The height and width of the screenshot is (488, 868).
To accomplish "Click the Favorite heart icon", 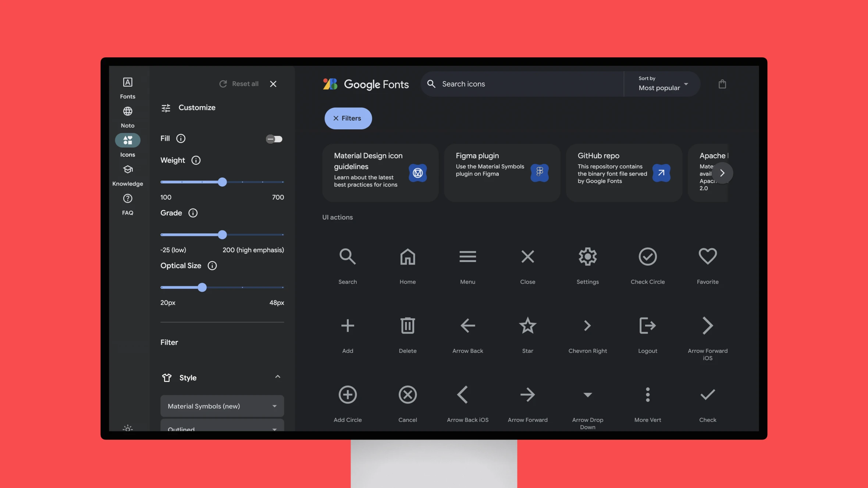I will [x=708, y=256].
